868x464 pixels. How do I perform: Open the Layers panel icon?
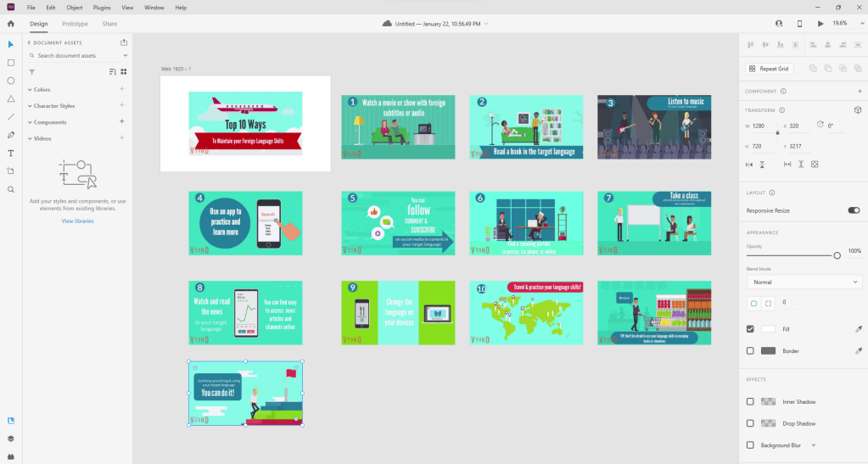(x=11, y=439)
